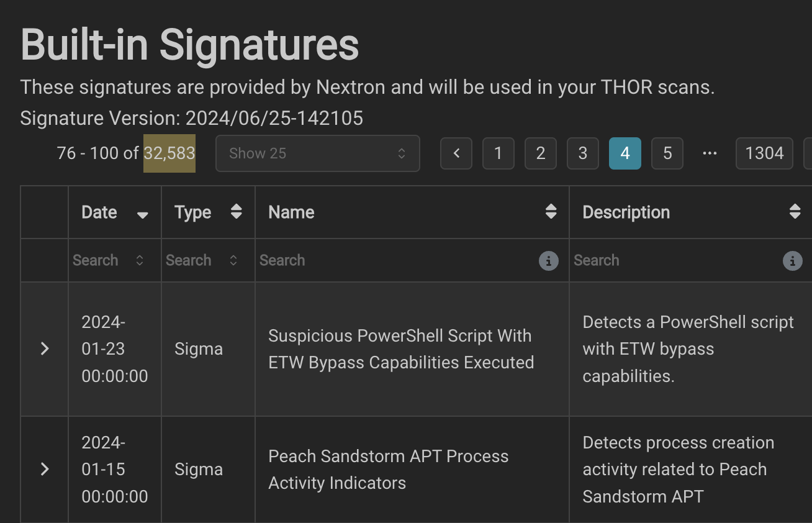
Task: Jump to page 3
Action: tap(582, 153)
